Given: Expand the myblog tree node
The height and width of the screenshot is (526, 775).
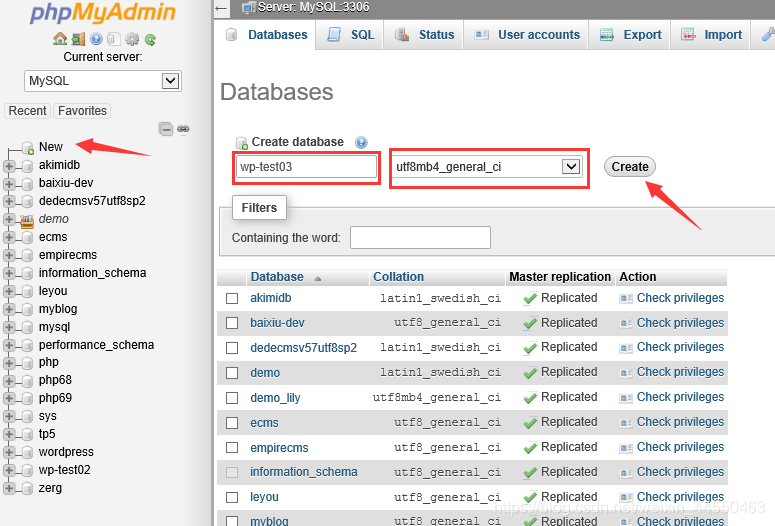Looking at the screenshot, I should click(x=8, y=309).
